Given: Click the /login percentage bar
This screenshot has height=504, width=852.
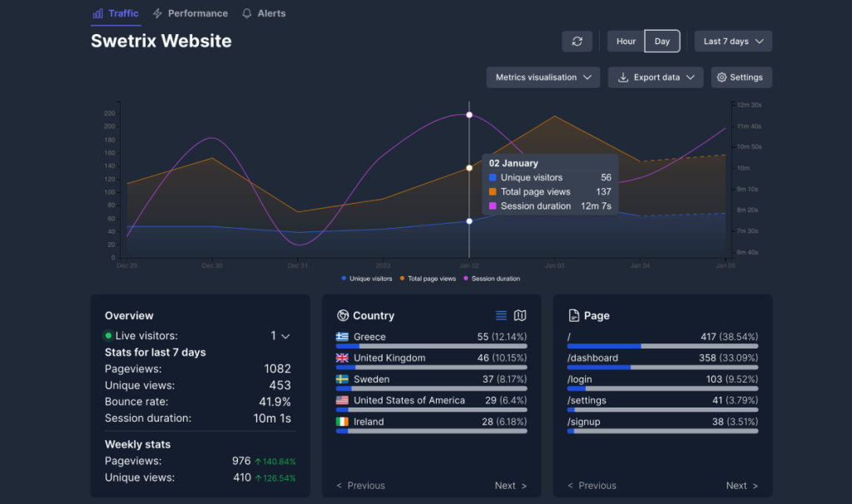Looking at the screenshot, I should click(x=662, y=388).
